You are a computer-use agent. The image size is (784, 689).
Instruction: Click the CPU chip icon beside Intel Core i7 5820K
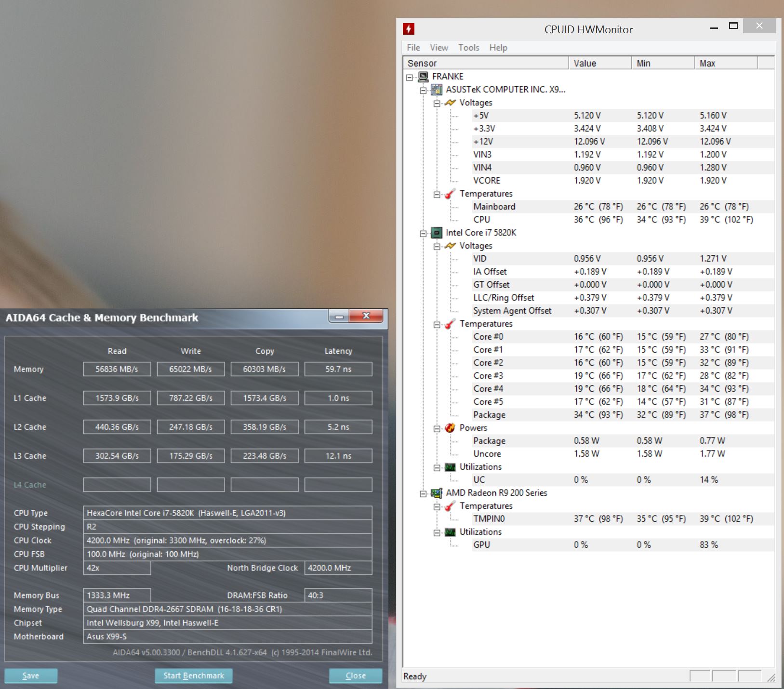pyautogui.click(x=437, y=233)
